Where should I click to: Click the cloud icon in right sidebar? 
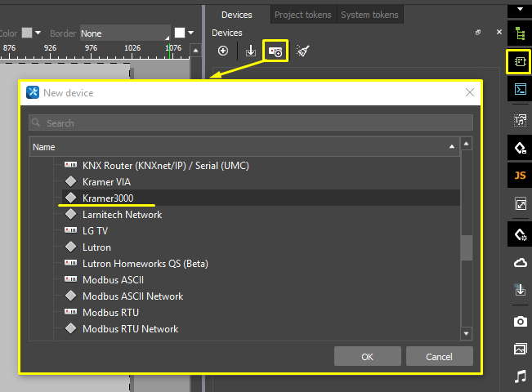click(520, 262)
